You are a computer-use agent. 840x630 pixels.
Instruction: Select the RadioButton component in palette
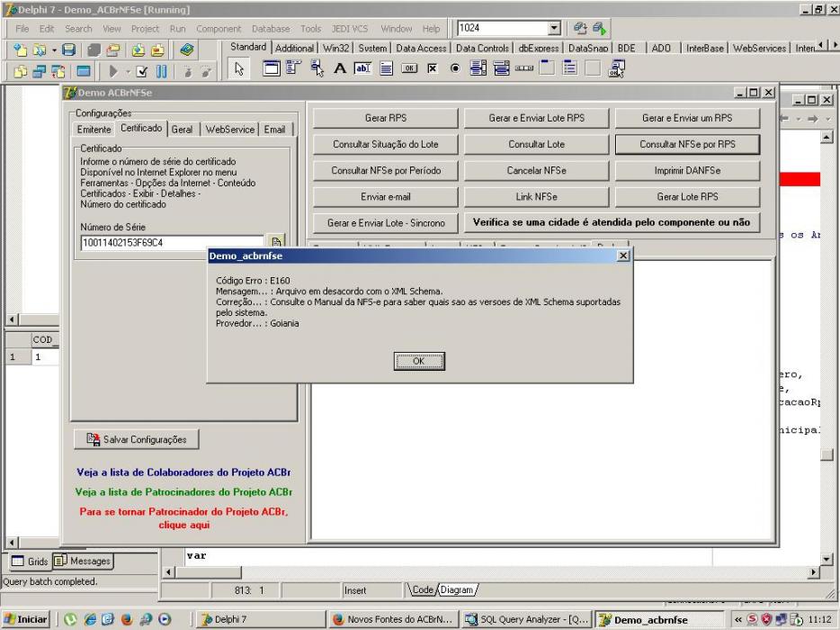click(x=455, y=68)
